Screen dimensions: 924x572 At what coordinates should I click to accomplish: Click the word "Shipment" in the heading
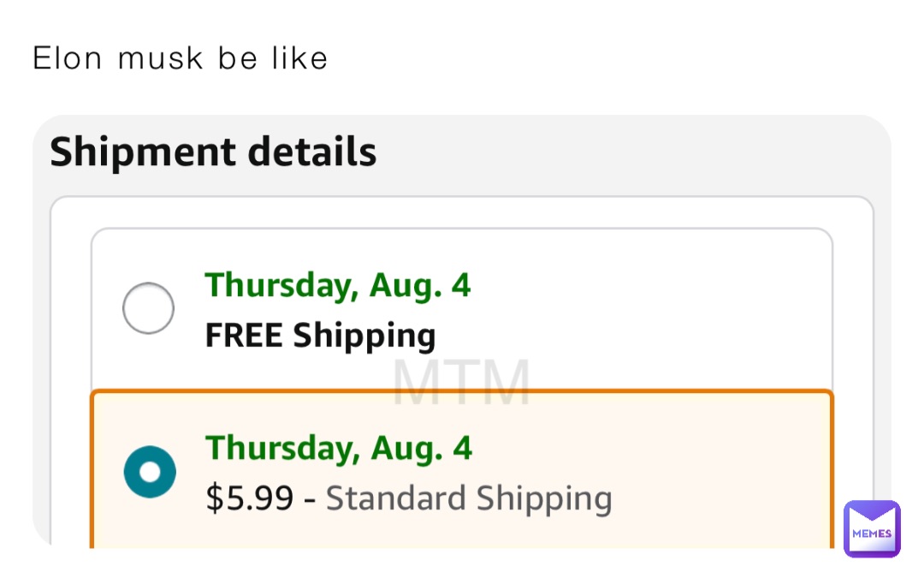click(144, 152)
